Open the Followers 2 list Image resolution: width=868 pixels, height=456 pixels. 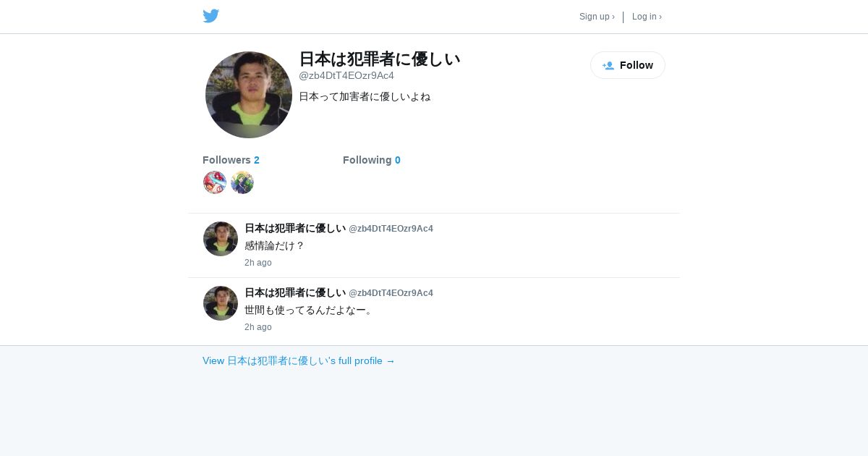[x=231, y=160]
